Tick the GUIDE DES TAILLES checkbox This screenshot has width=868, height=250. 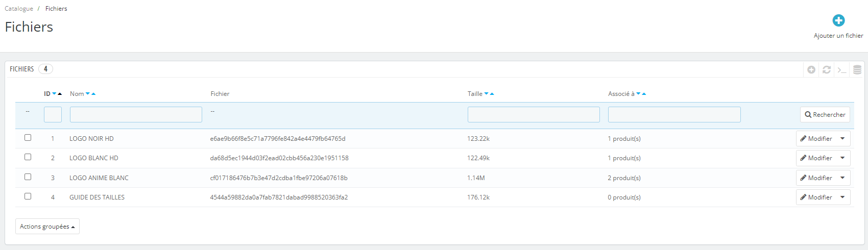(x=28, y=196)
